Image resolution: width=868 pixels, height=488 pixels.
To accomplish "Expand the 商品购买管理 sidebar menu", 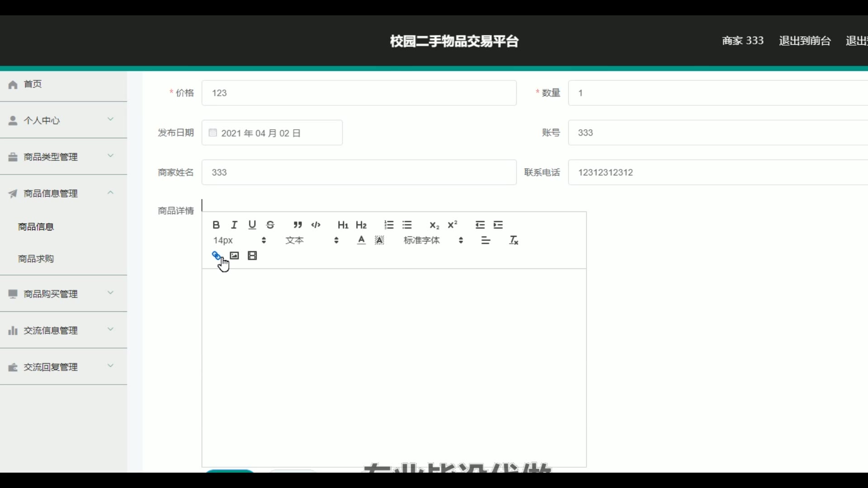I will click(x=63, y=294).
